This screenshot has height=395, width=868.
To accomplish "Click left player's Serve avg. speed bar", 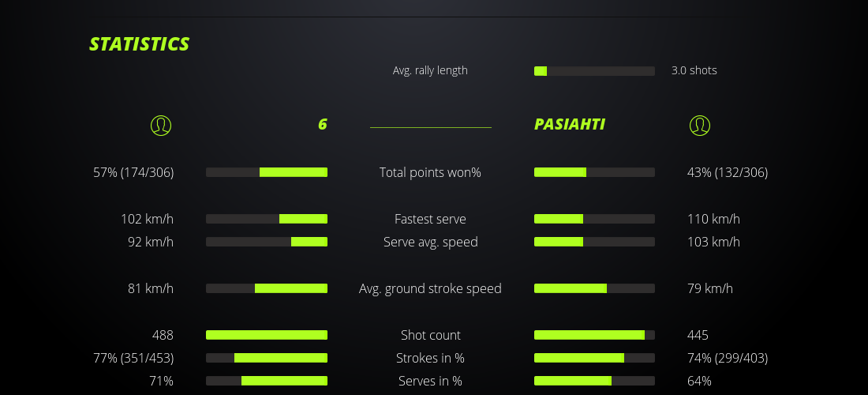I will click(x=267, y=242).
